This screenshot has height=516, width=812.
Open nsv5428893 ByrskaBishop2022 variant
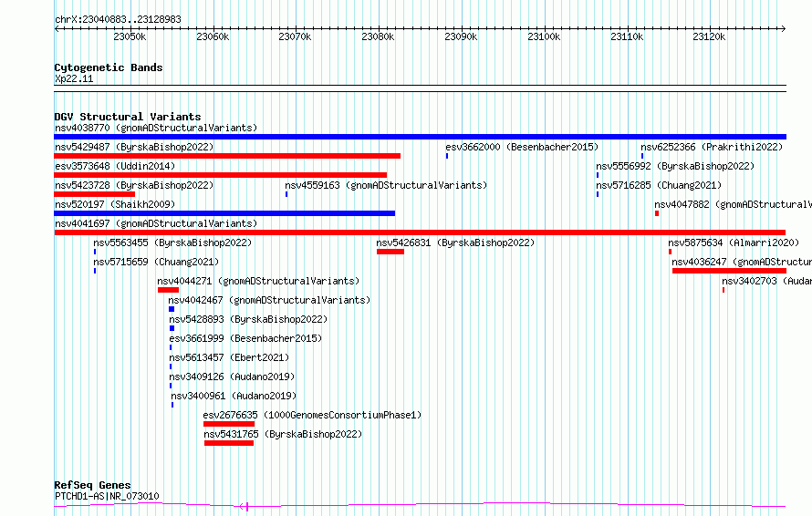[248, 319]
